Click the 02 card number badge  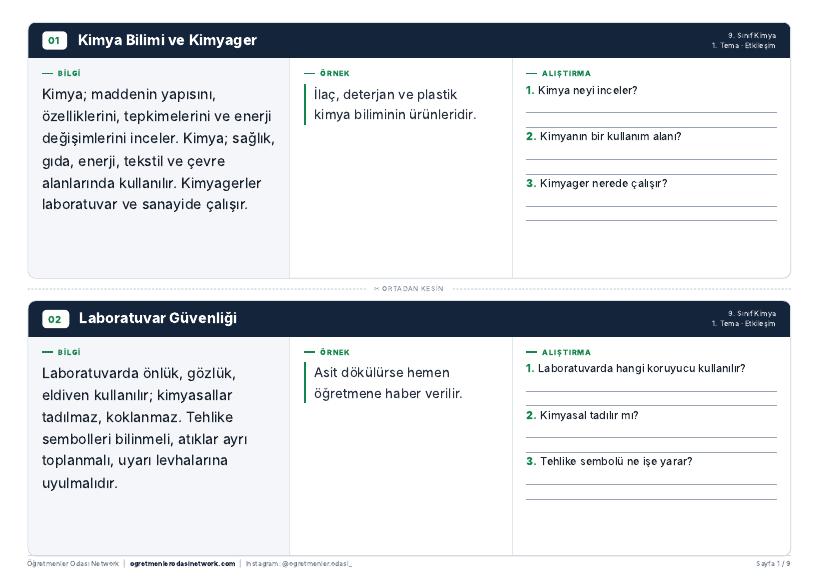point(55,319)
